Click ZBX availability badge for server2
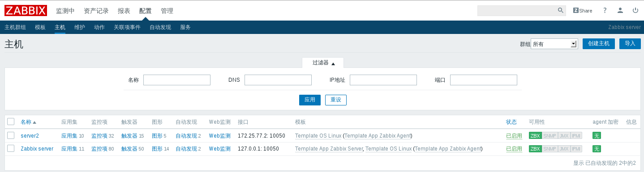The width and height of the screenshot is (644, 172). pos(535,136)
